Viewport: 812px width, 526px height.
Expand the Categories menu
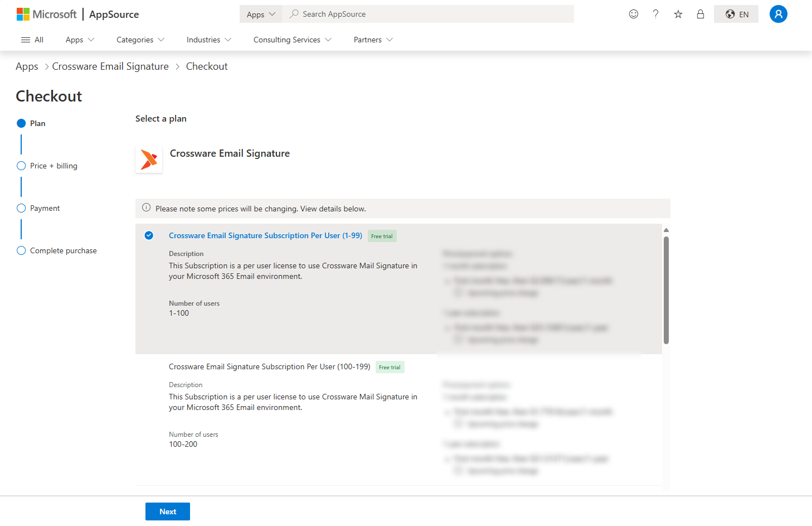140,40
